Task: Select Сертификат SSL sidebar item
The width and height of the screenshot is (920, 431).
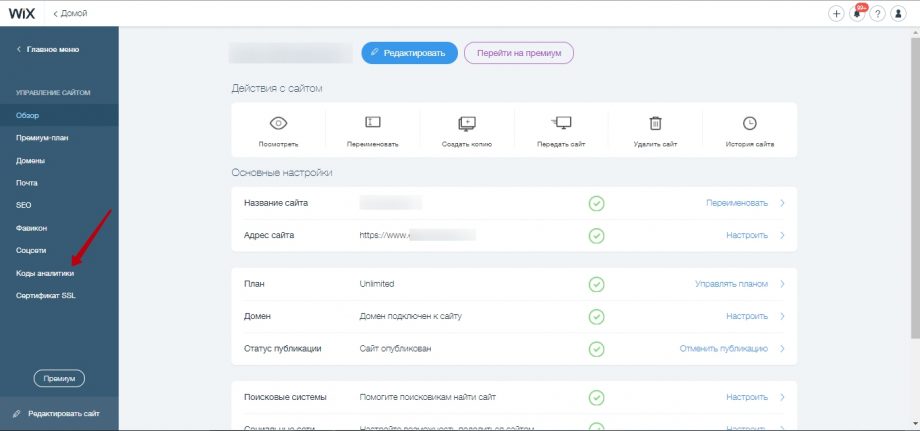Action: (45, 296)
